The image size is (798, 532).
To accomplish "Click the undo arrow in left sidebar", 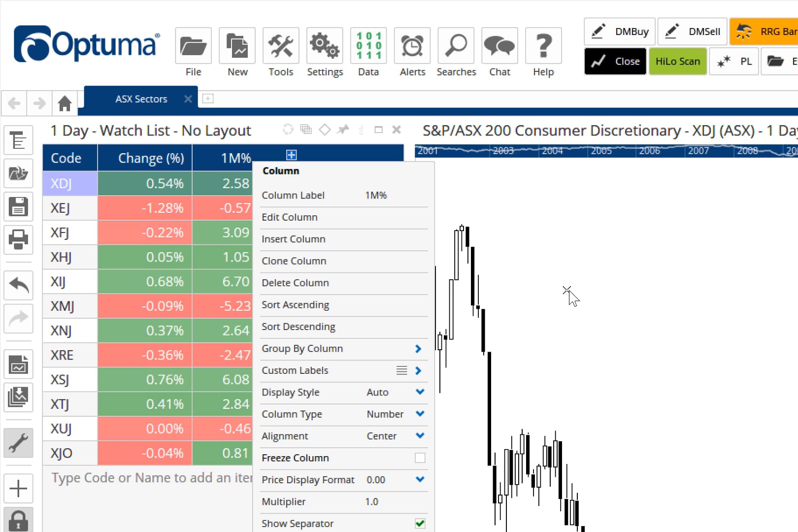I will pyautogui.click(x=18, y=285).
